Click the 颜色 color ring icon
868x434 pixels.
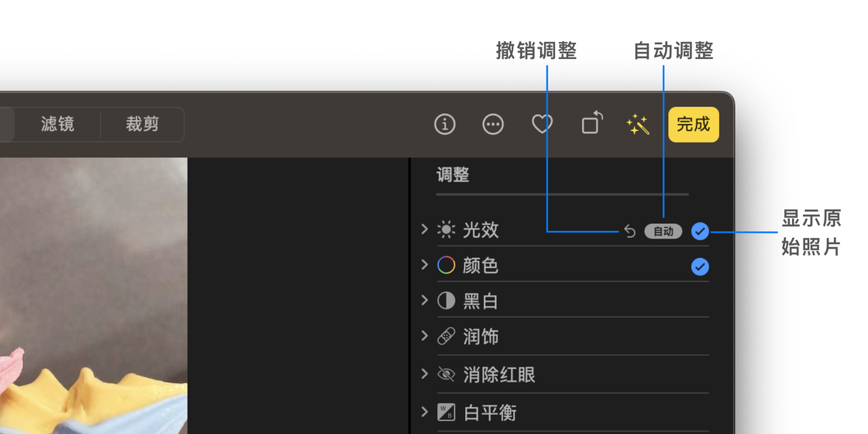pyautogui.click(x=446, y=265)
